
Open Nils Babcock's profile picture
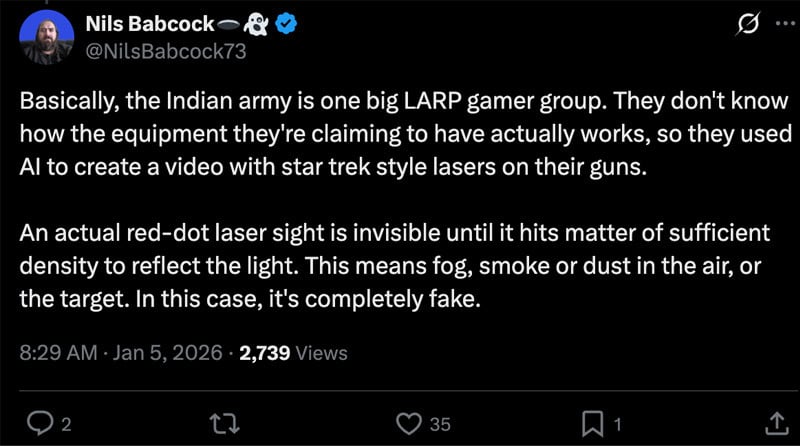(46, 38)
